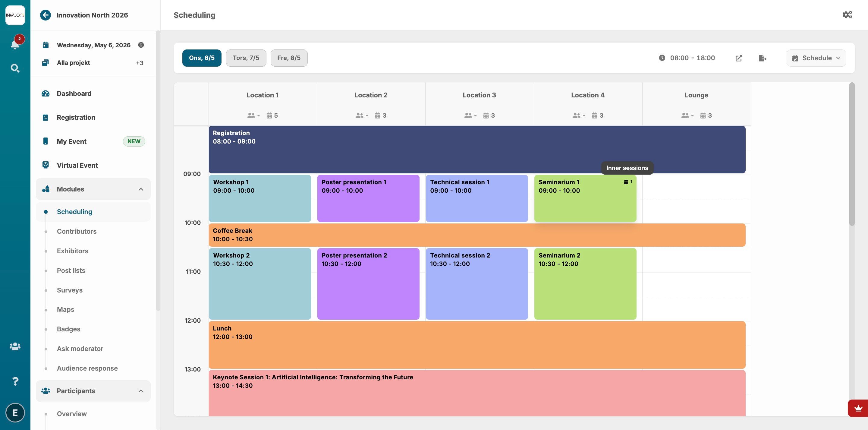Viewport: 868px width, 430px height.
Task: Switch to the Tors, 7/5 day tab
Action: pyautogui.click(x=246, y=58)
